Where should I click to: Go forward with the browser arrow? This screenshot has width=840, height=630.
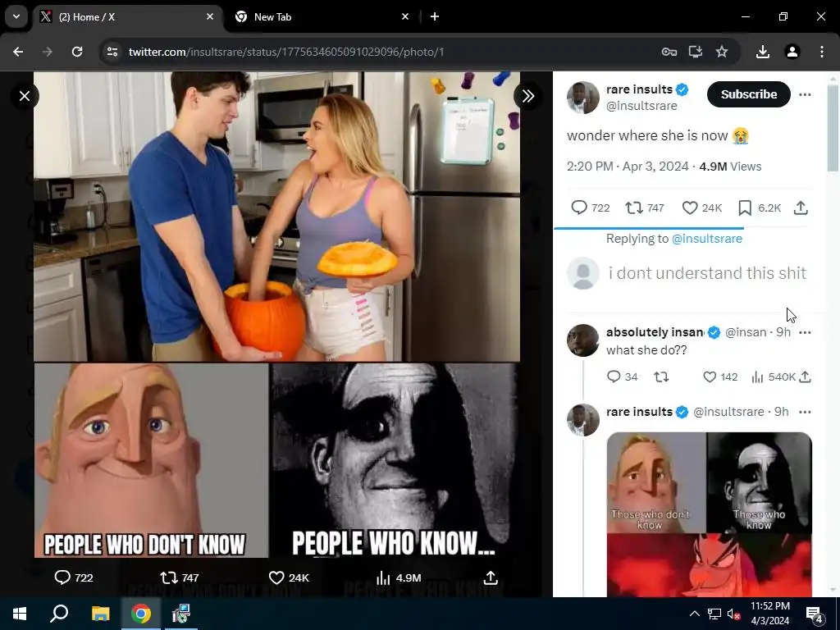pos(48,52)
